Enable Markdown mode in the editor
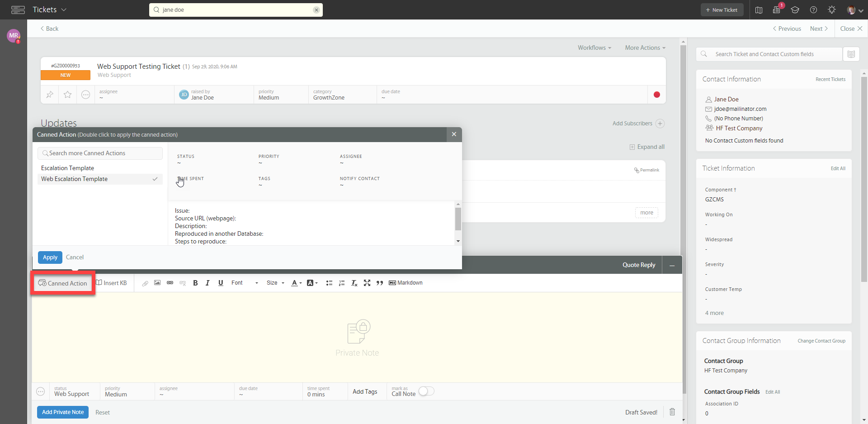The height and width of the screenshot is (424, 868). pos(406,283)
